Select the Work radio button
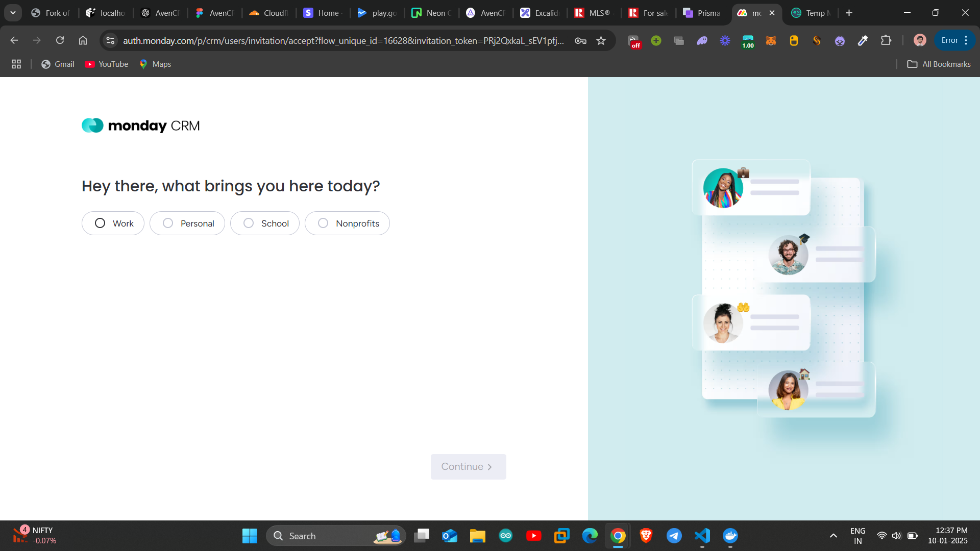980x551 pixels. tap(100, 223)
